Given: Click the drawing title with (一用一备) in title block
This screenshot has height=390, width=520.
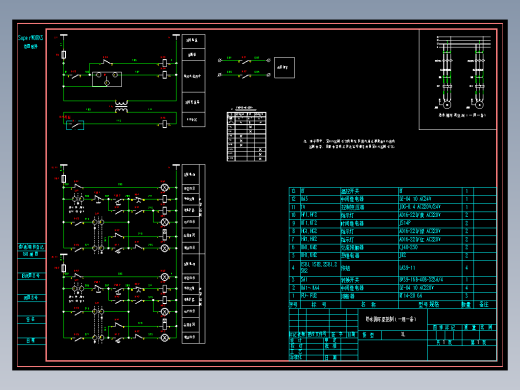Looking at the screenshot, I should [391, 319].
